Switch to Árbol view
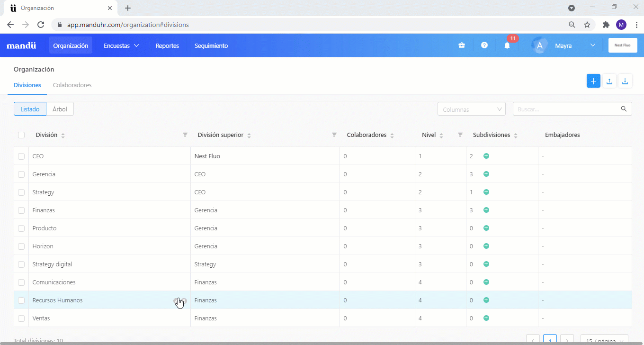 pos(60,109)
